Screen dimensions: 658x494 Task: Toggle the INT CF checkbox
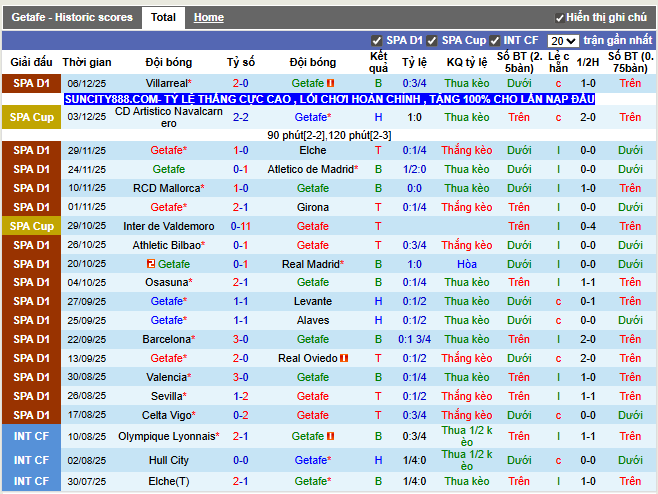(x=494, y=41)
